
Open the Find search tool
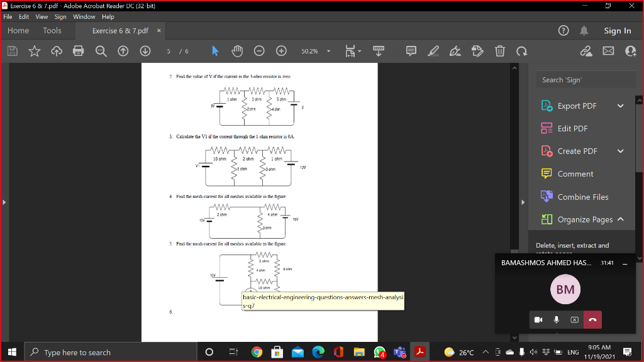[x=101, y=51]
